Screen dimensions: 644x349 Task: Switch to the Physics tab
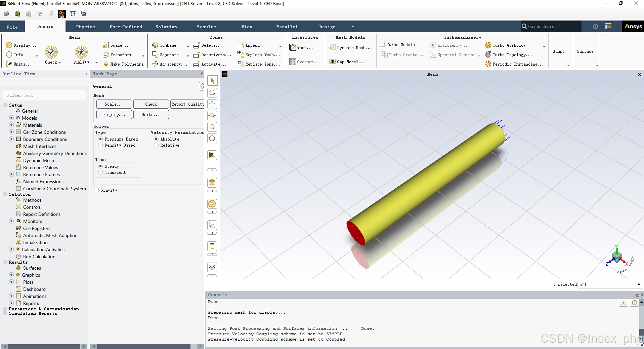coord(85,27)
